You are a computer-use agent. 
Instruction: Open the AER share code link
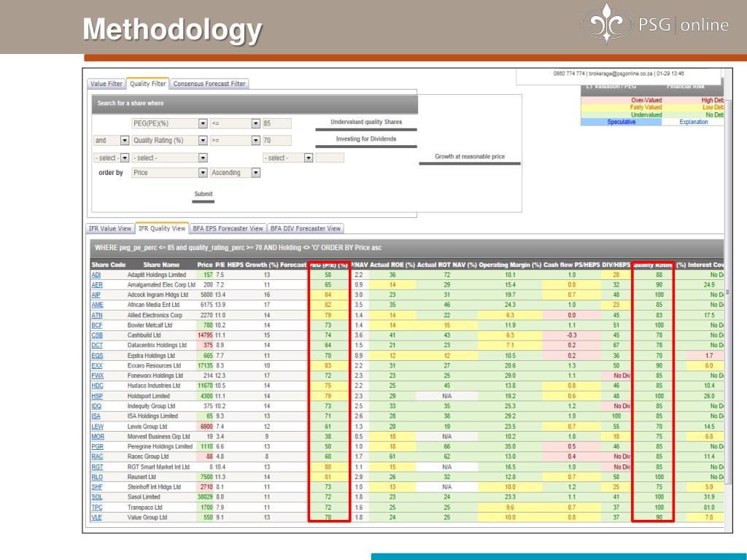coord(97,285)
